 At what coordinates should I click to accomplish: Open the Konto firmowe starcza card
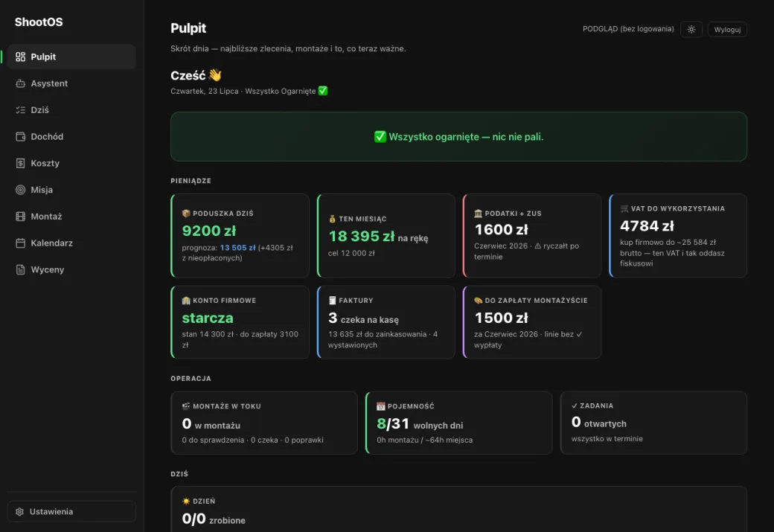coord(240,322)
